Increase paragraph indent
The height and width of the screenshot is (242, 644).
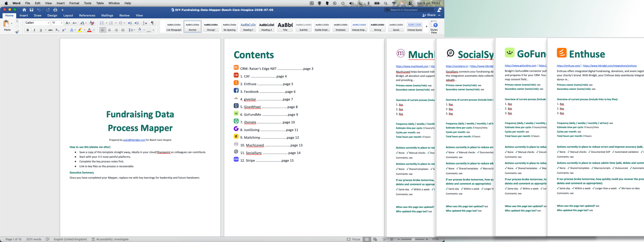[137, 23]
